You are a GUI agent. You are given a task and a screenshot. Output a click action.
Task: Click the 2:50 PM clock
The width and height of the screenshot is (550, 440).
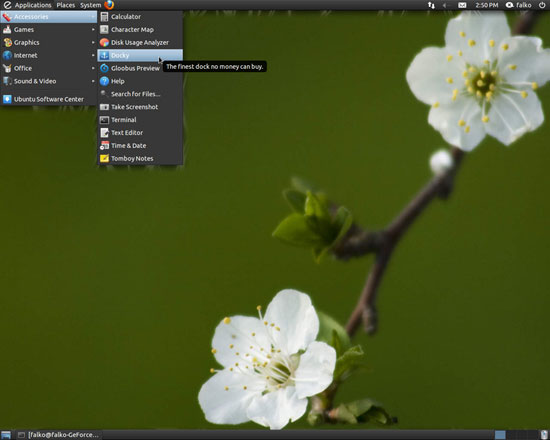coord(487,5)
